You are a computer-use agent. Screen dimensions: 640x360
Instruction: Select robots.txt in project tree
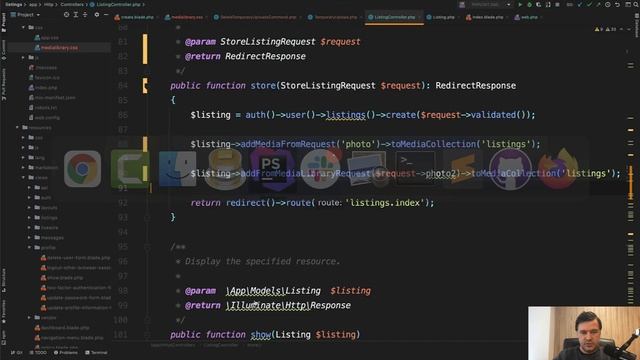[x=46, y=107]
